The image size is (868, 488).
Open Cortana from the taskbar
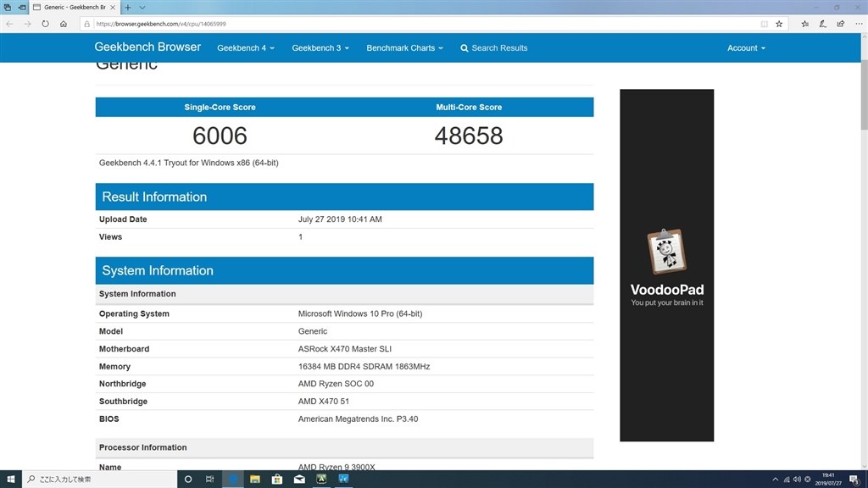coord(187,480)
